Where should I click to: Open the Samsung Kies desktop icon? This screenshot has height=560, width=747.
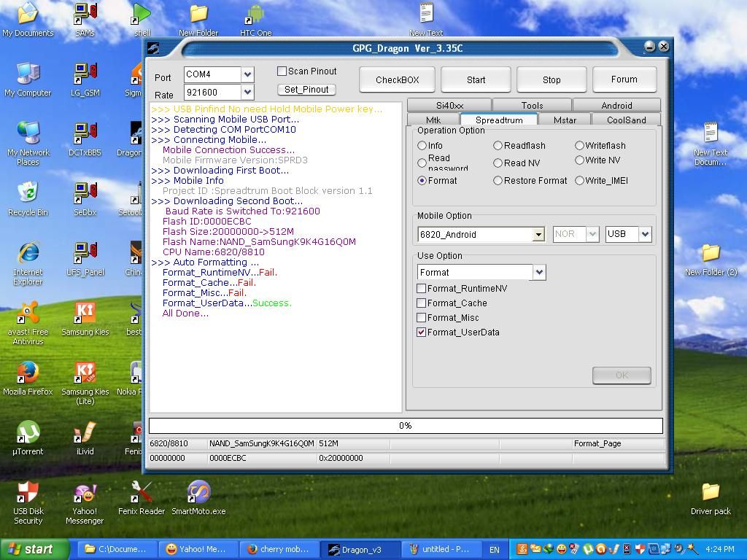coord(85,317)
